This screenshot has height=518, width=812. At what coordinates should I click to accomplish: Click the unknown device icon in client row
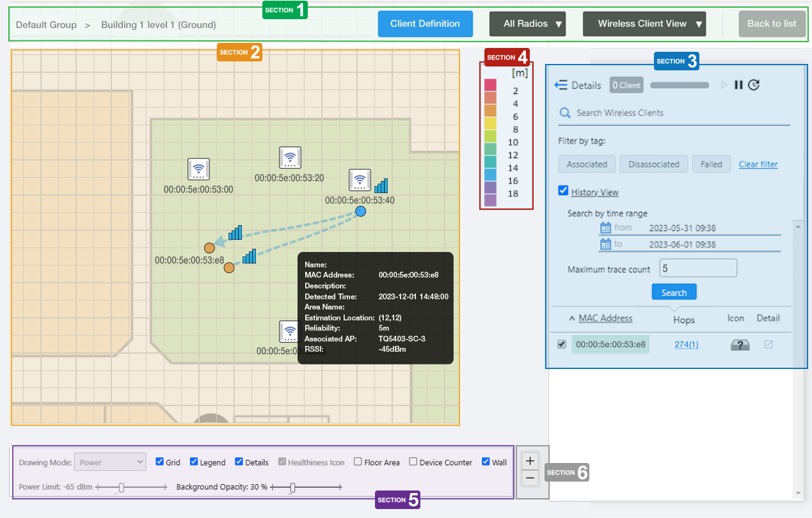pos(740,345)
